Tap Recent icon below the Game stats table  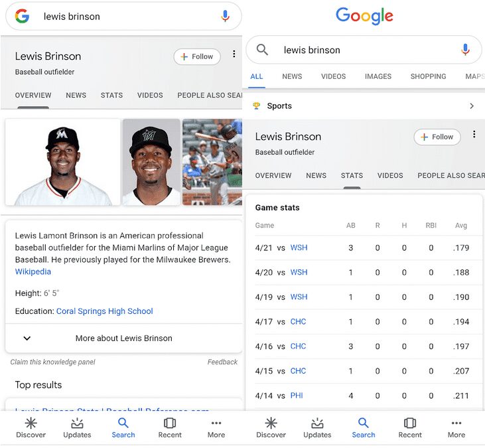410,427
